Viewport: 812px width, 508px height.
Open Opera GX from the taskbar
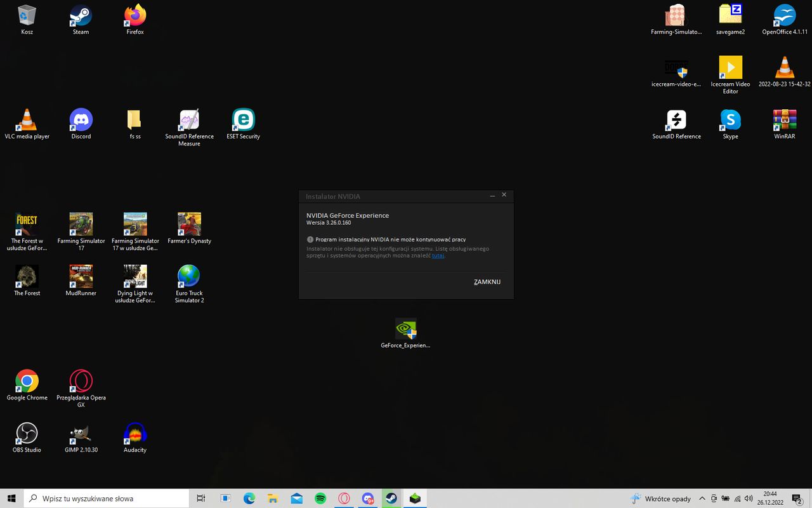[x=344, y=498]
